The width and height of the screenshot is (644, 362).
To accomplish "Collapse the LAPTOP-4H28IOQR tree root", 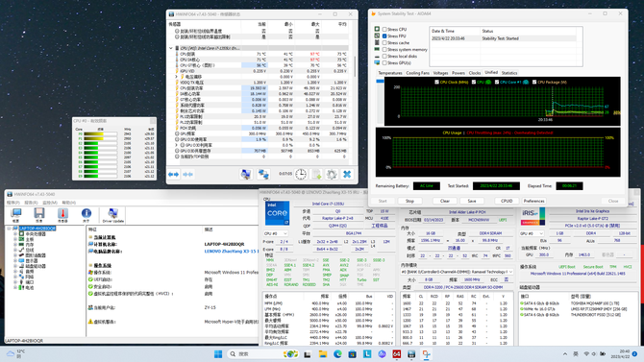I will point(10,229).
